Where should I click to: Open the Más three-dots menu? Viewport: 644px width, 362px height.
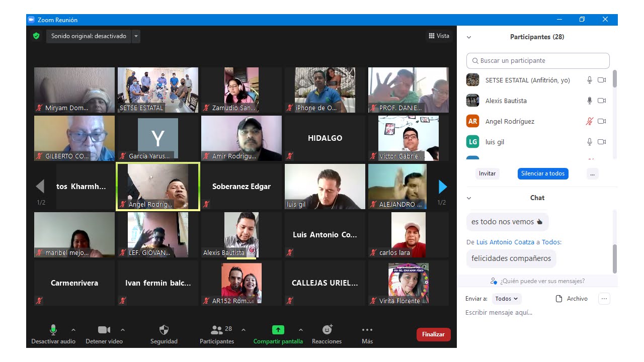click(367, 330)
